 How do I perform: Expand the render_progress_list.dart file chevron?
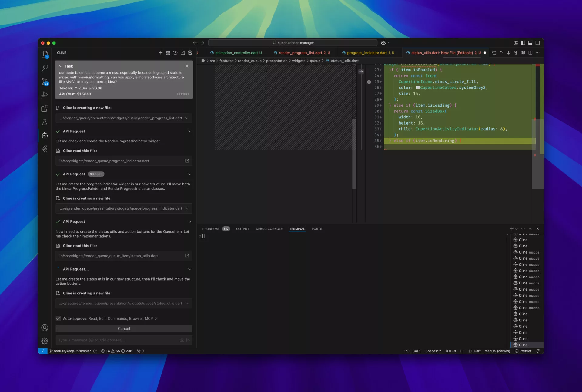pos(187,118)
